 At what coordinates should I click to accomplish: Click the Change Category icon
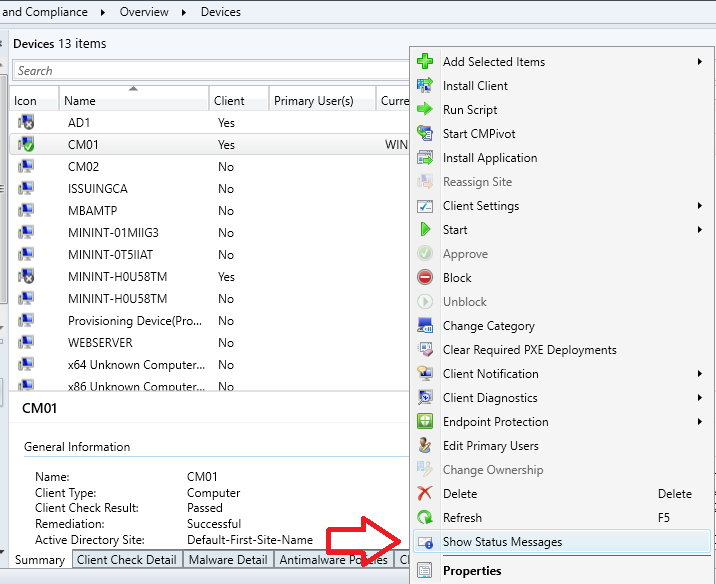425,326
